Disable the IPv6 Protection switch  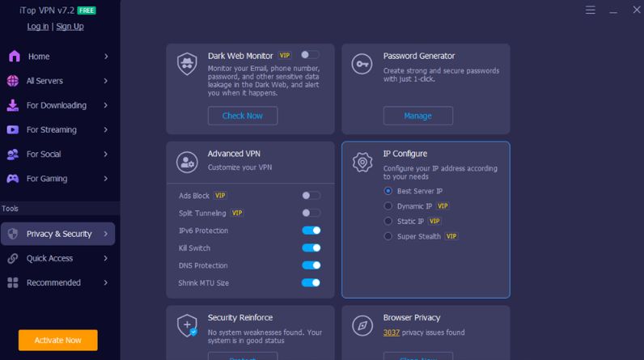(x=311, y=231)
